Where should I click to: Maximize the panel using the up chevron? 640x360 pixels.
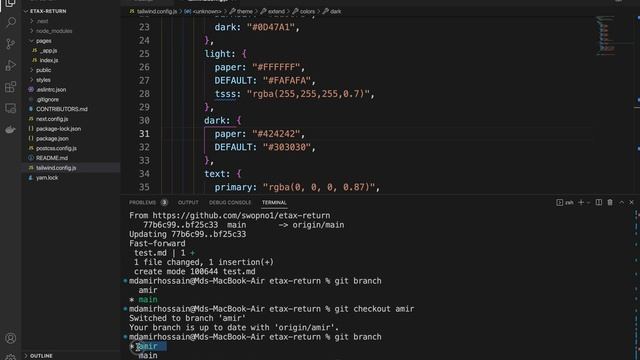click(622, 202)
